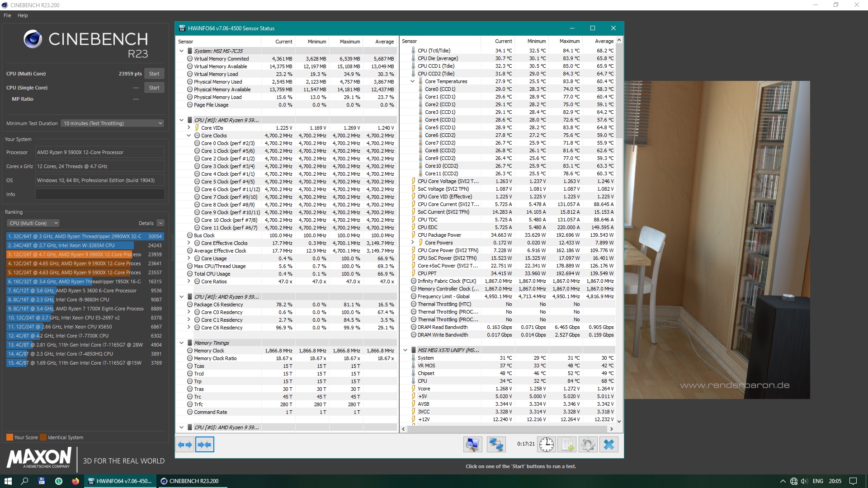Open the Help menu in Cinebench

23,15
